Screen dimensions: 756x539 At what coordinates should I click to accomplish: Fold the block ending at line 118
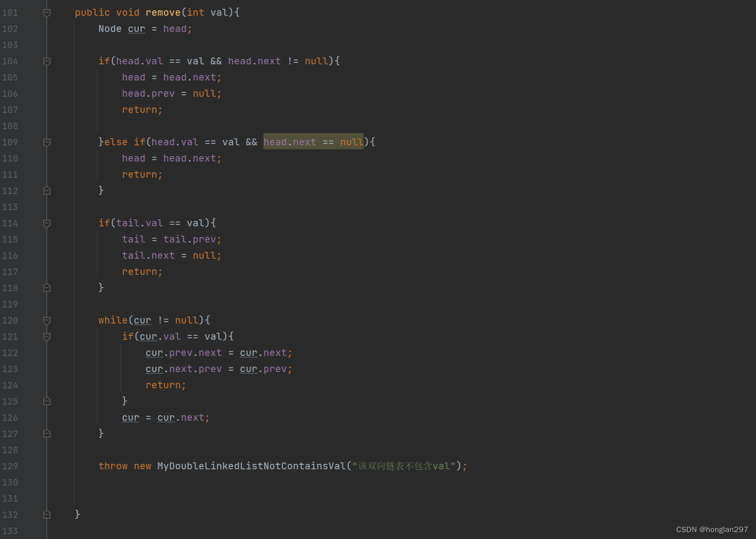pyautogui.click(x=47, y=288)
